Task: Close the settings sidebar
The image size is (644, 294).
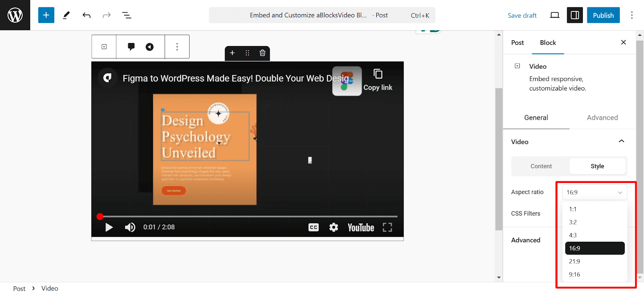Action: coord(623,42)
